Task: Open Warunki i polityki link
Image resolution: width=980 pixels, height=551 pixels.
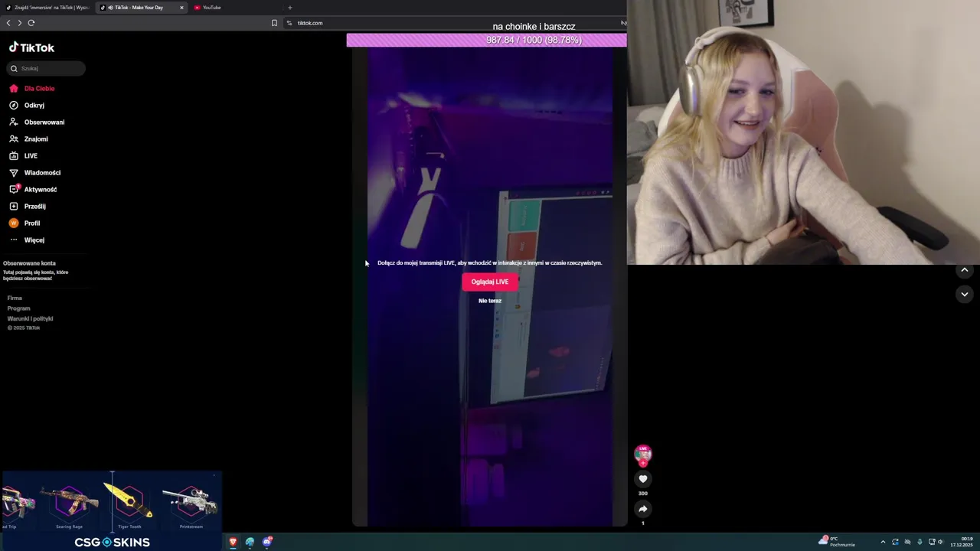Action: [x=30, y=318]
